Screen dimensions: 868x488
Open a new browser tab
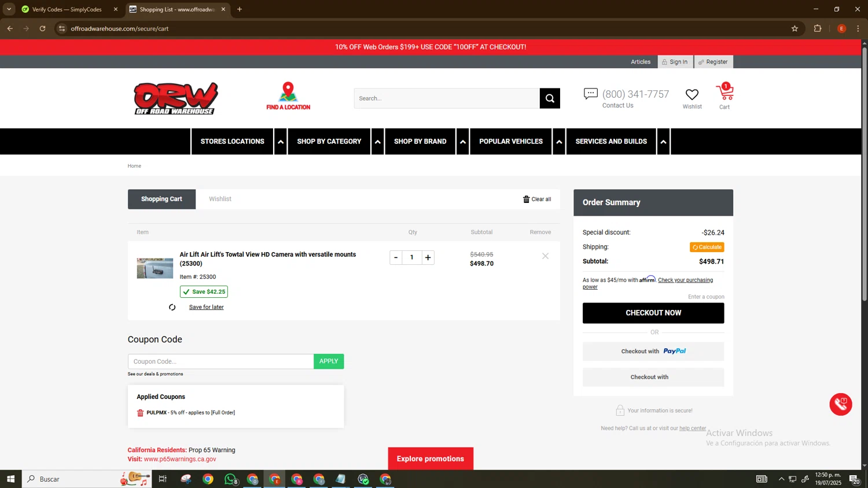click(x=240, y=9)
